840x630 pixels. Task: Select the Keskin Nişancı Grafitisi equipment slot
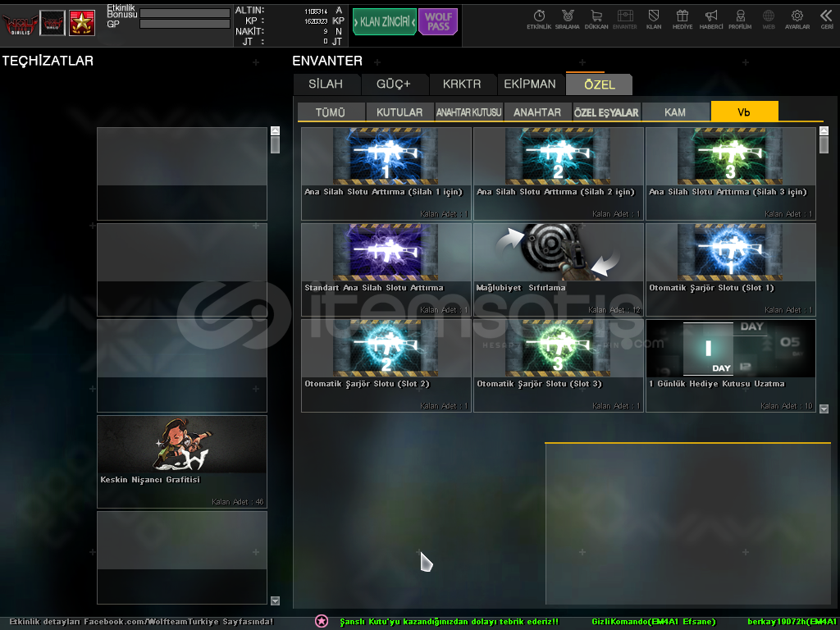(182, 462)
